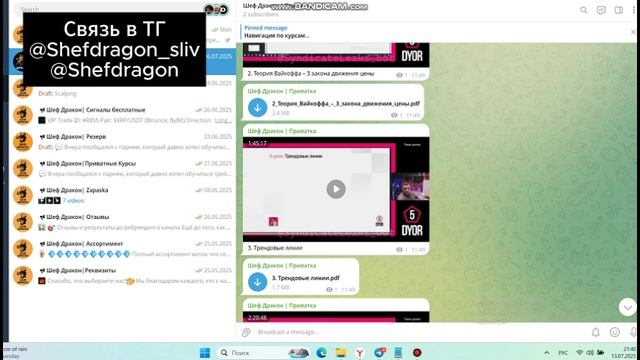Open the Wi-Fi network tray icon

[x=579, y=353]
